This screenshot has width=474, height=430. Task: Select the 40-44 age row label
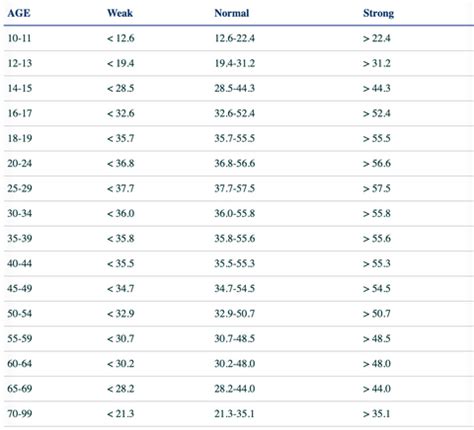pyautogui.click(x=20, y=263)
